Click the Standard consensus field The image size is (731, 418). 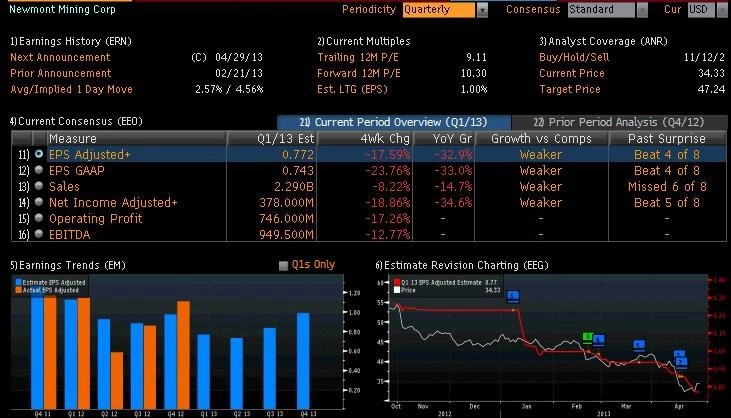click(601, 10)
